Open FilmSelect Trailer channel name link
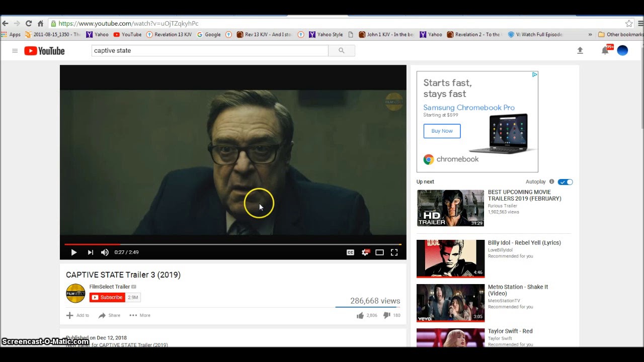 [110, 287]
